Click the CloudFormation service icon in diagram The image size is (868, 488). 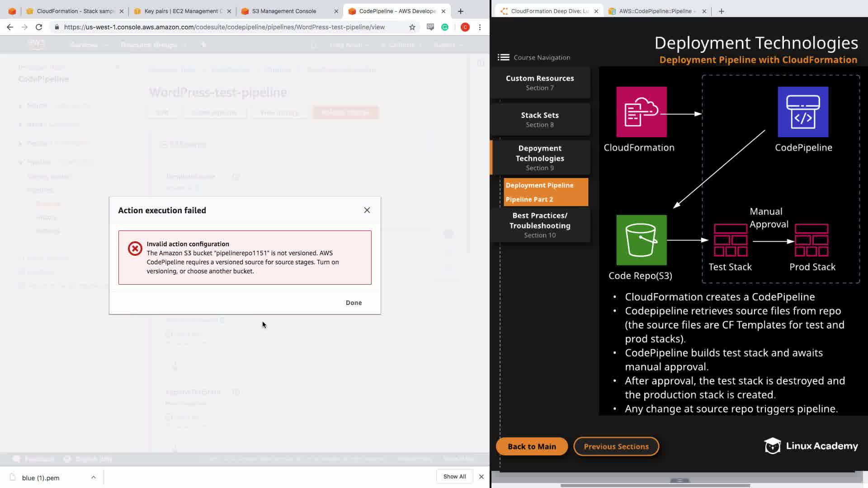pyautogui.click(x=641, y=112)
